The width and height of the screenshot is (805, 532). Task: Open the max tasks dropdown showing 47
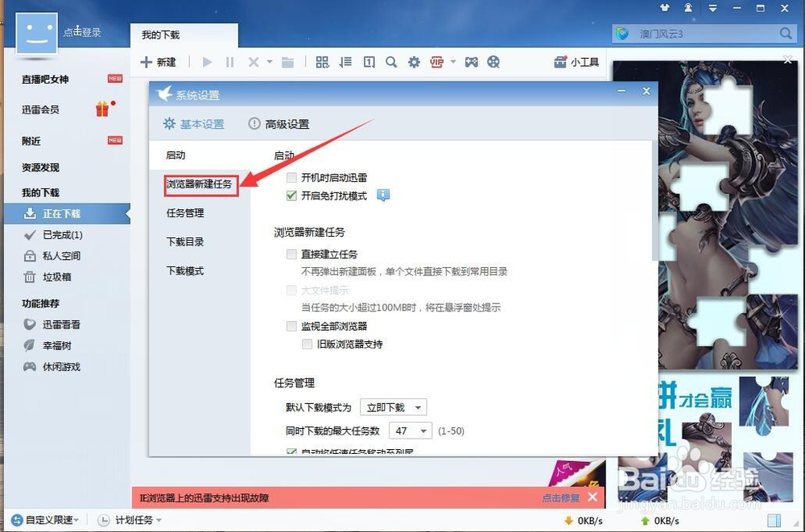coord(411,431)
